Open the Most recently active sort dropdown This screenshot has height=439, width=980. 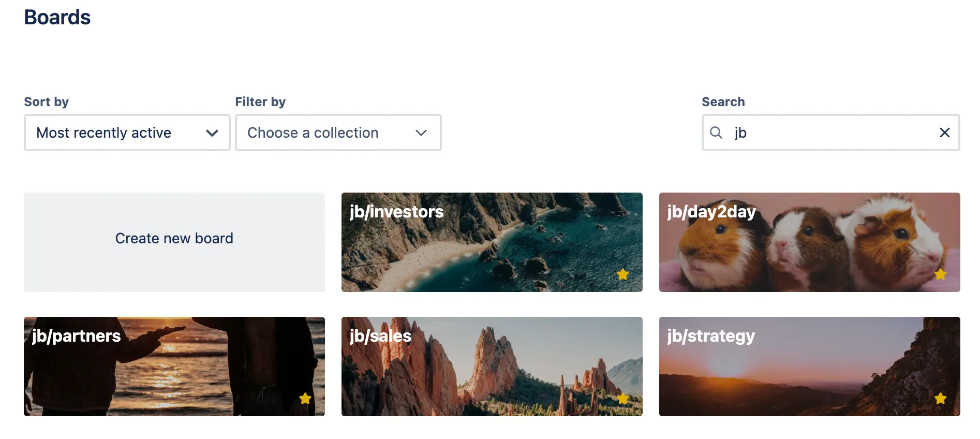(x=127, y=133)
